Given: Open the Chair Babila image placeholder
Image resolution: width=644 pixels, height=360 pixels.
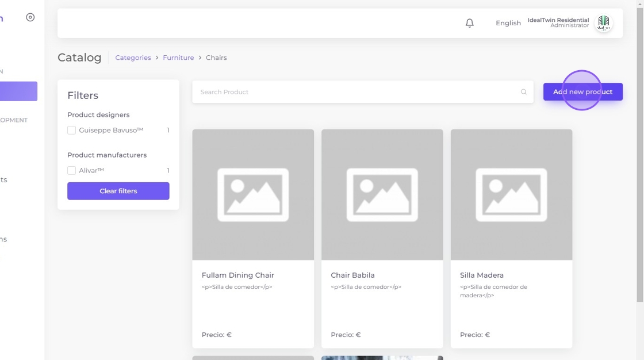Looking at the screenshot, I should (382, 194).
